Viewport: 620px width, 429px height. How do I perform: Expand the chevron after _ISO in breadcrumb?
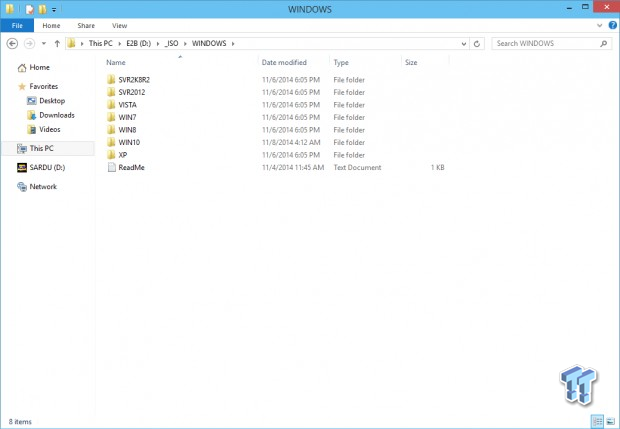pyautogui.click(x=185, y=44)
